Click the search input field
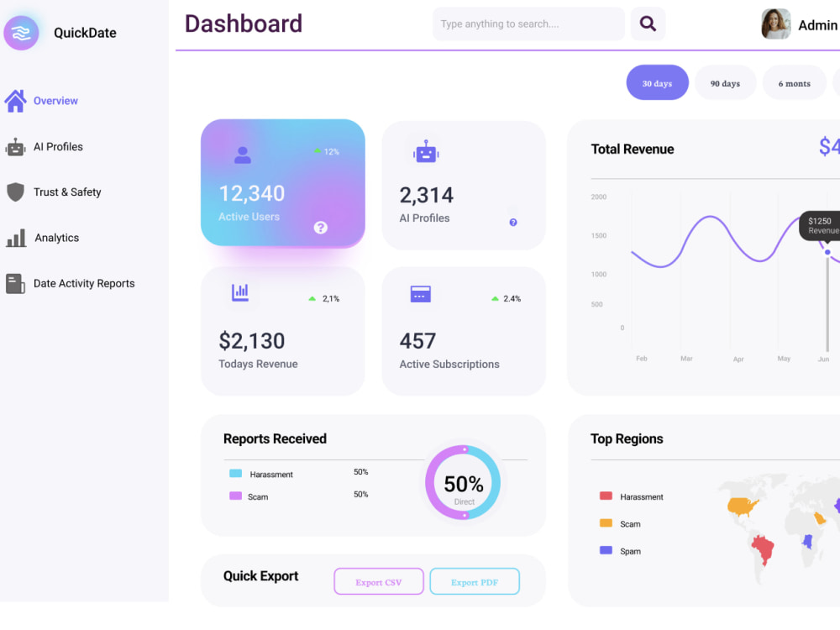Viewport: 840px width, 630px height. coord(528,24)
